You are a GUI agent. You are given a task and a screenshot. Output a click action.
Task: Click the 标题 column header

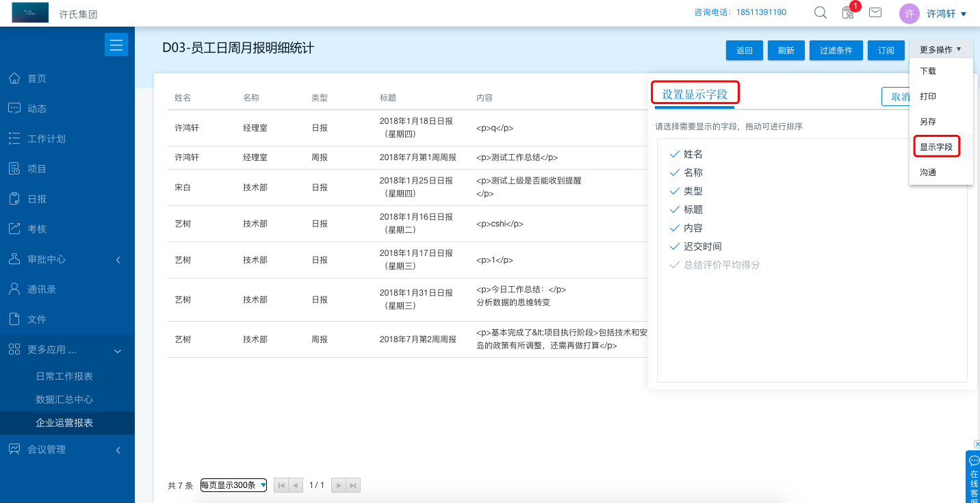point(388,98)
